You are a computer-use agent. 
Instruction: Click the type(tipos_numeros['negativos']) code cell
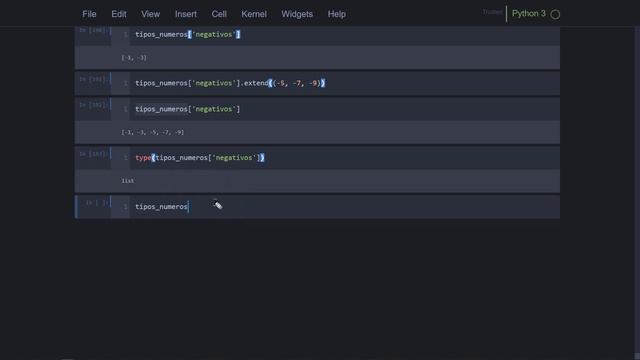point(344,158)
